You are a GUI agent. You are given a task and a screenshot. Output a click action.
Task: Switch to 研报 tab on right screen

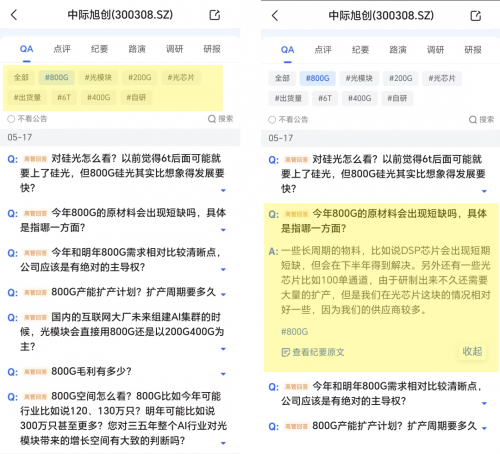click(473, 50)
